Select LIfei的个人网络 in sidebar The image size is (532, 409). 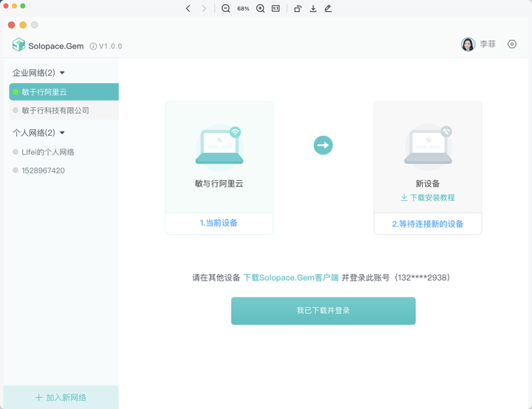(x=48, y=152)
